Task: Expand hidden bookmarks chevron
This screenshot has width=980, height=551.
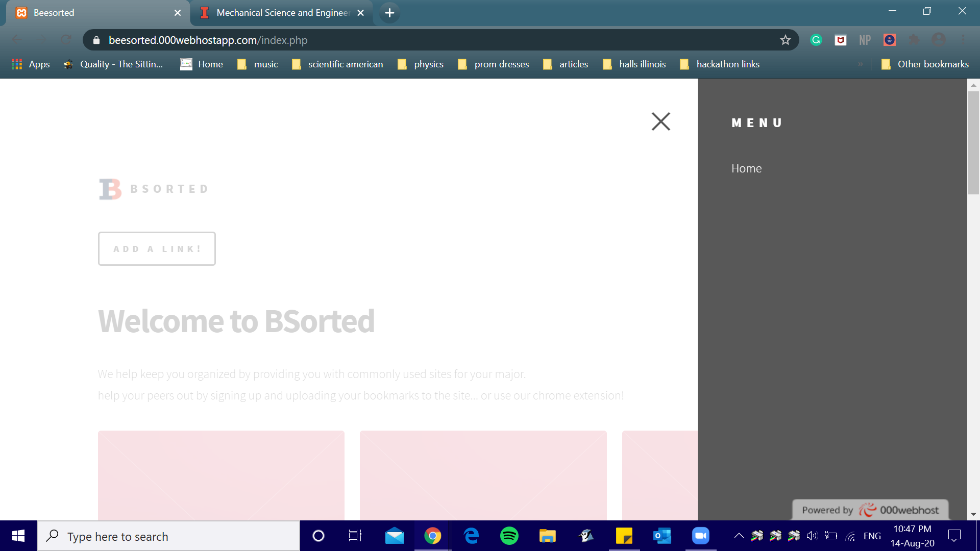Action: 861,64
